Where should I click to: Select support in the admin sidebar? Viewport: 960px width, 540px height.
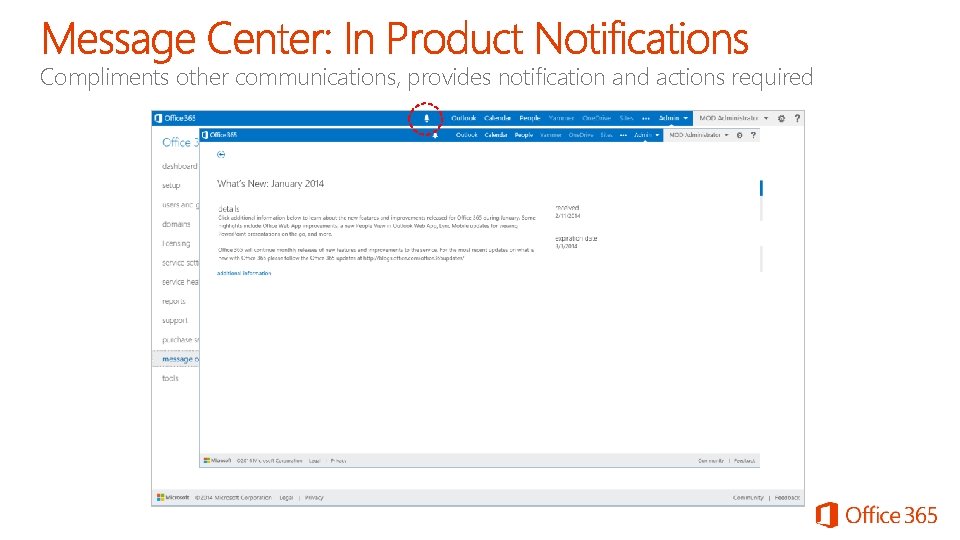(x=174, y=320)
